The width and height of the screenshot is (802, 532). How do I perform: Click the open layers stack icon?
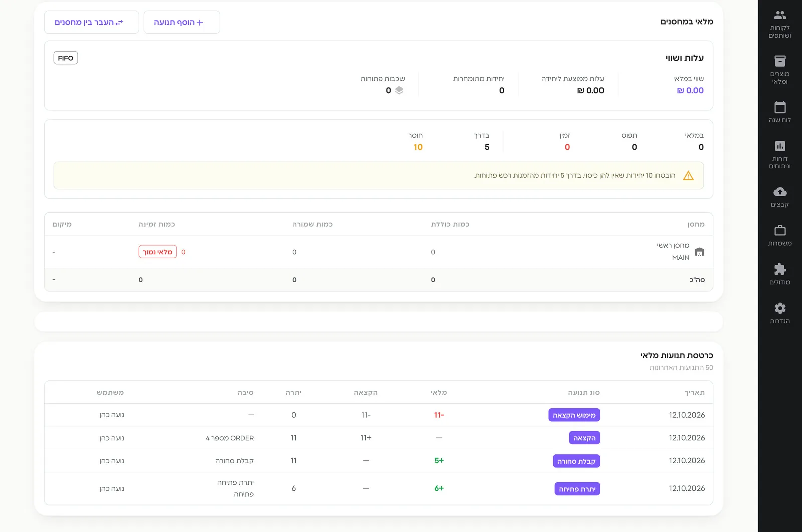(399, 90)
